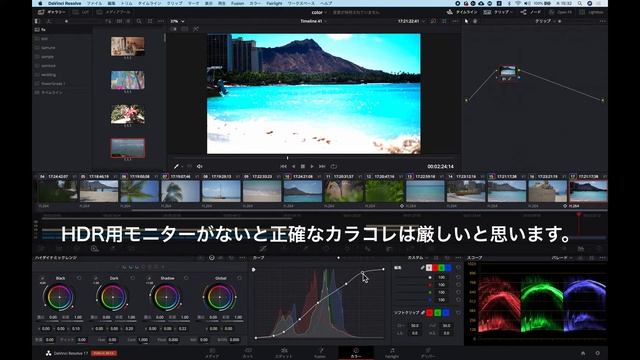Enable red soft clip channel
The image size is (640, 360).
(429, 313)
